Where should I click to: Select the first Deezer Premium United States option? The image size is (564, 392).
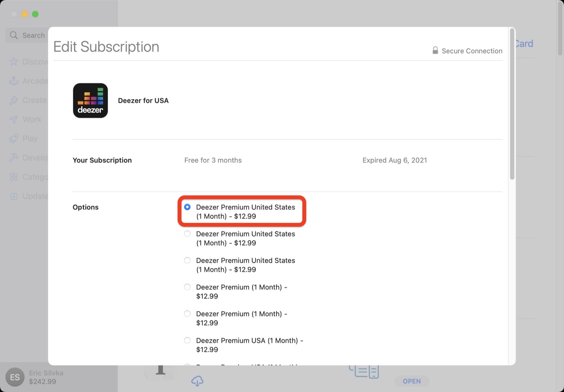(x=187, y=207)
